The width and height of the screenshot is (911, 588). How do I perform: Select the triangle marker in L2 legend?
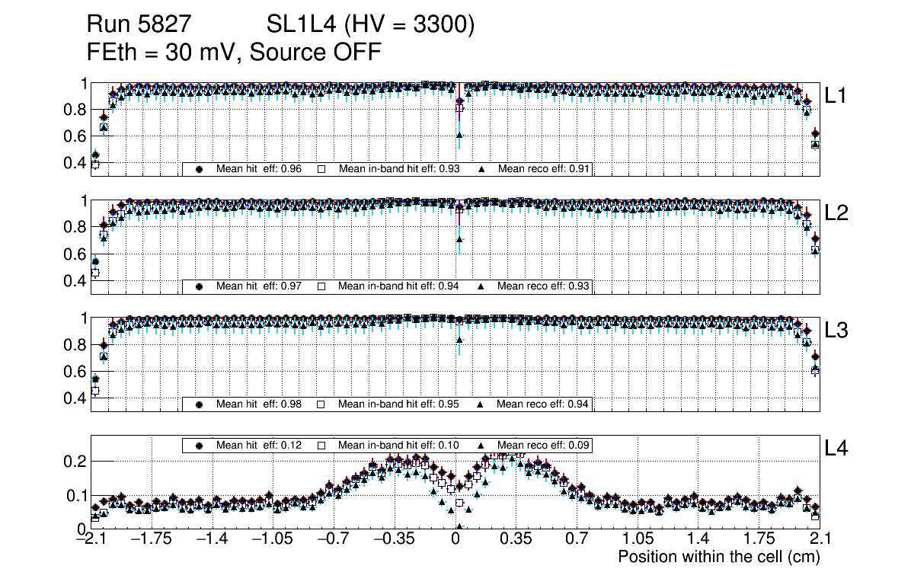tap(481, 287)
